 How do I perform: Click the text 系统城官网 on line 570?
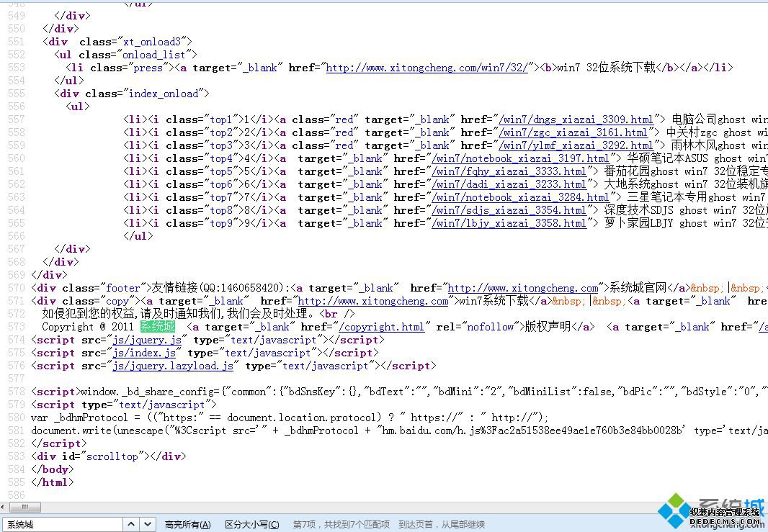pyautogui.click(x=638, y=288)
